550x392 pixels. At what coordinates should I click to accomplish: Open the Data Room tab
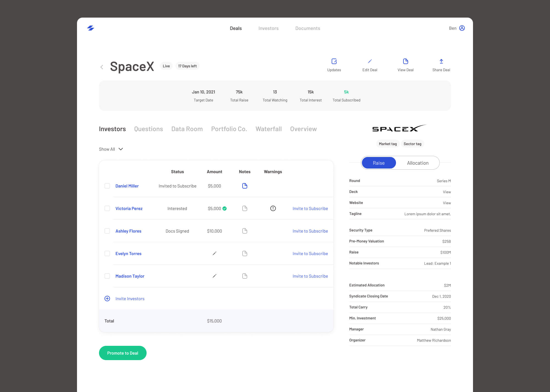(187, 129)
